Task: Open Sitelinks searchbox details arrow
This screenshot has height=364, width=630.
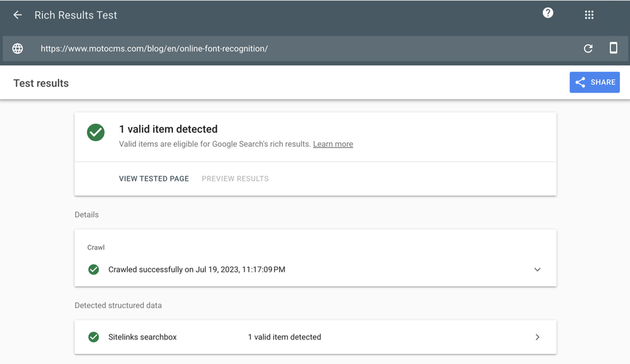Action: click(537, 337)
